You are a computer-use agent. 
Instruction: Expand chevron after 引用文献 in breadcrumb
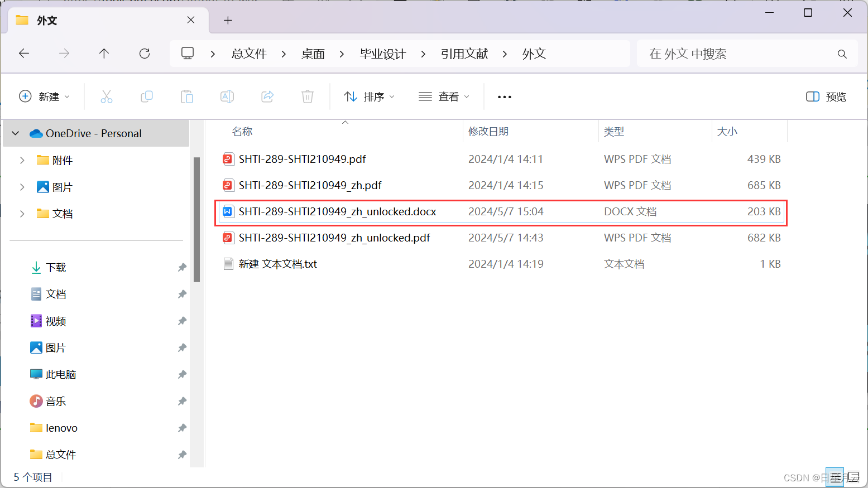click(505, 54)
